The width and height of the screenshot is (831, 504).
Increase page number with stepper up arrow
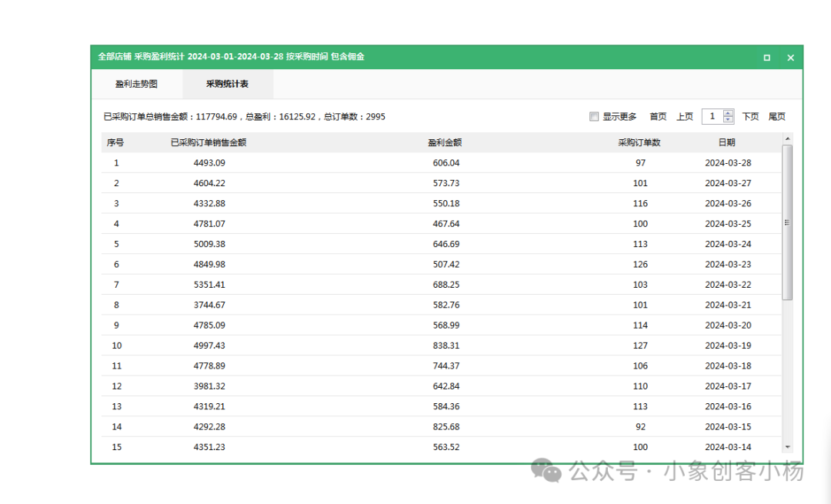pos(728,113)
